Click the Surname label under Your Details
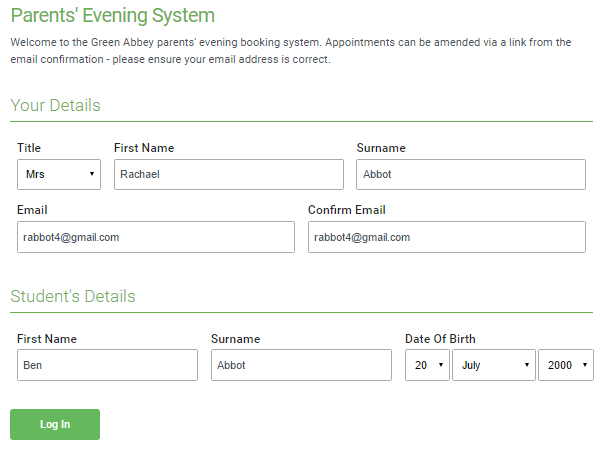 point(381,148)
